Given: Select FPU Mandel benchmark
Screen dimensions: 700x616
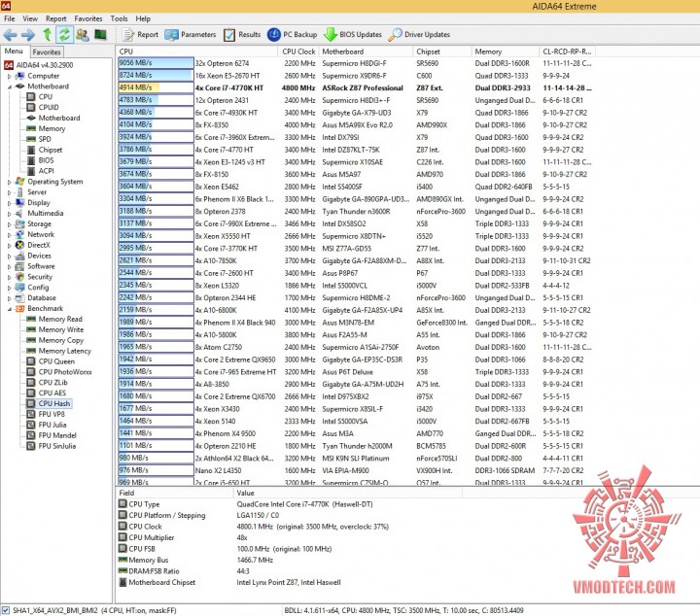Looking at the screenshot, I should (x=52, y=436).
